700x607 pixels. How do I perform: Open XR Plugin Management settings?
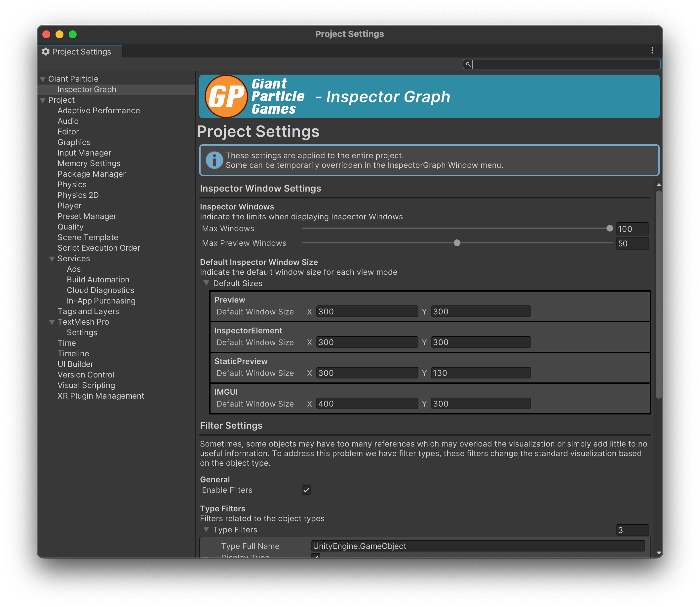click(101, 396)
